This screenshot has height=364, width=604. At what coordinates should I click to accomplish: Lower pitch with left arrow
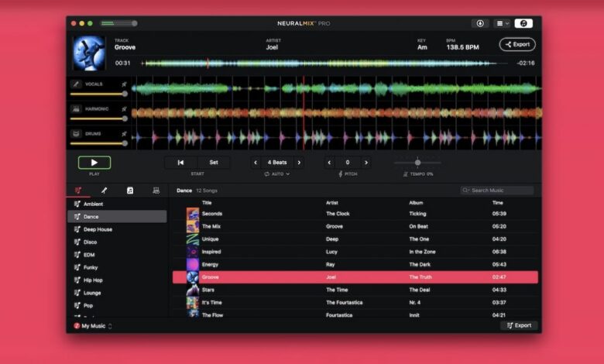(329, 163)
